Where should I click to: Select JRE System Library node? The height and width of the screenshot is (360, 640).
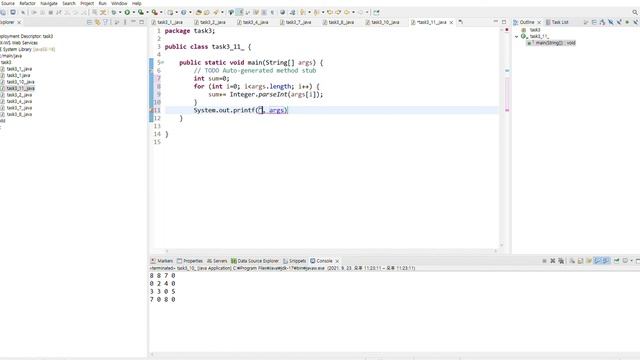coord(27,49)
